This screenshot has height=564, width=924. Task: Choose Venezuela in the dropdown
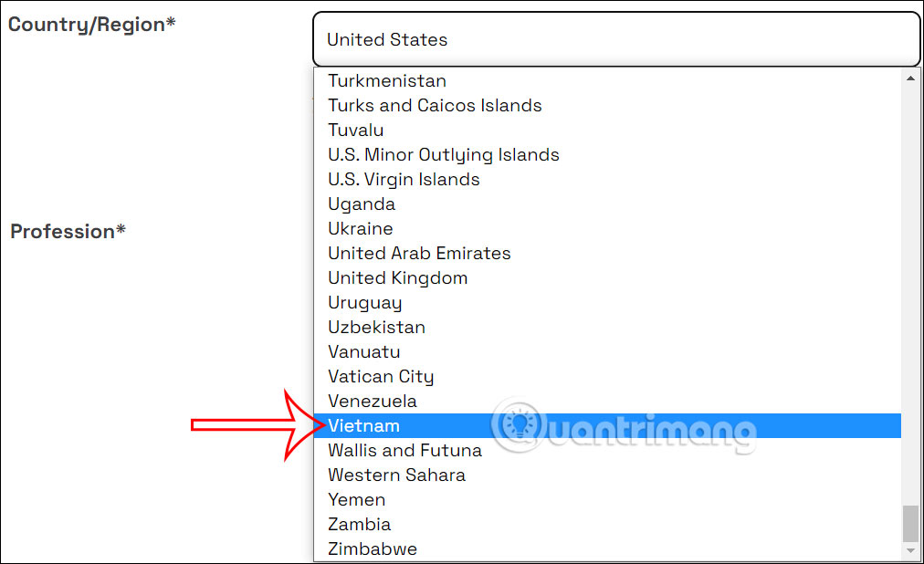click(373, 402)
